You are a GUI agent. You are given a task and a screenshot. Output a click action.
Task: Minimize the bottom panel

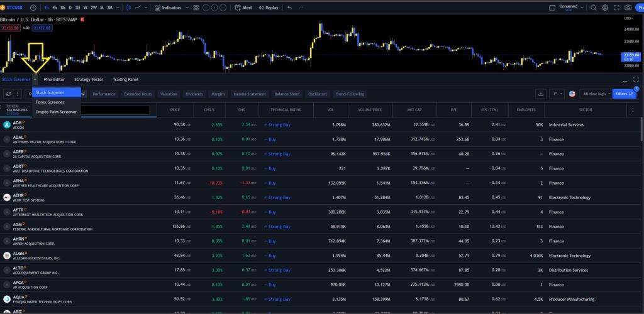tap(625, 80)
